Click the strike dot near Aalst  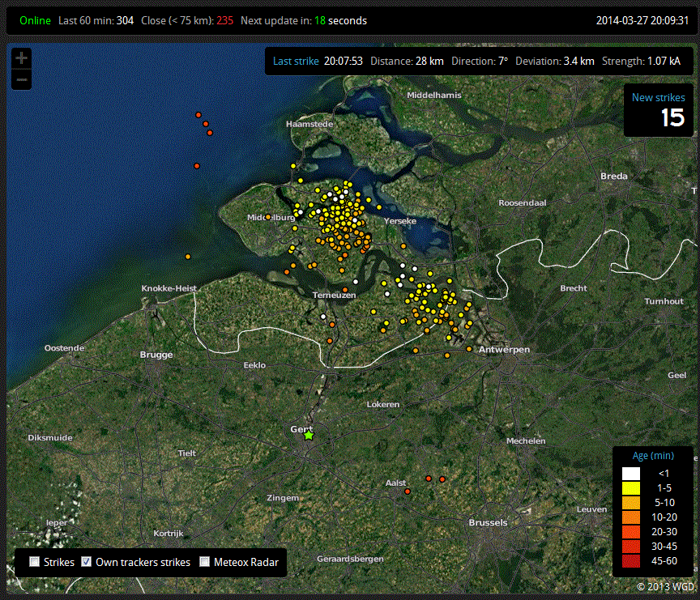pyautogui.click(x=408, y=491)
